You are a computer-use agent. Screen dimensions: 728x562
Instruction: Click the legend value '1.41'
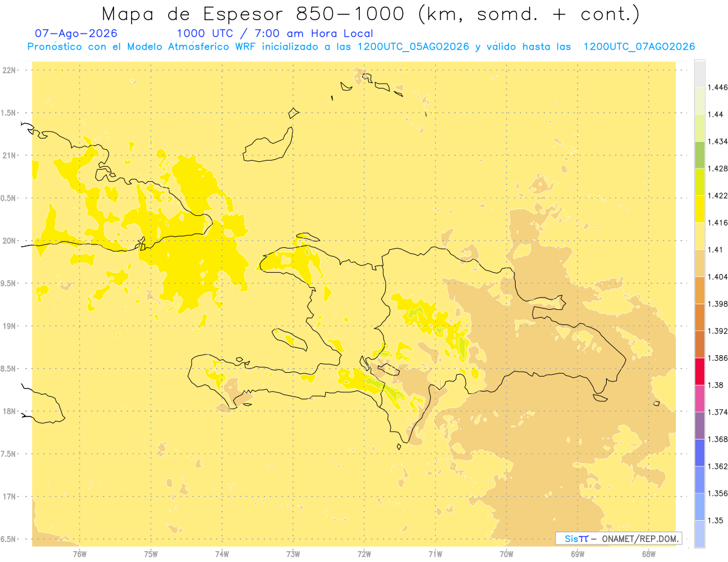point(716,250)
